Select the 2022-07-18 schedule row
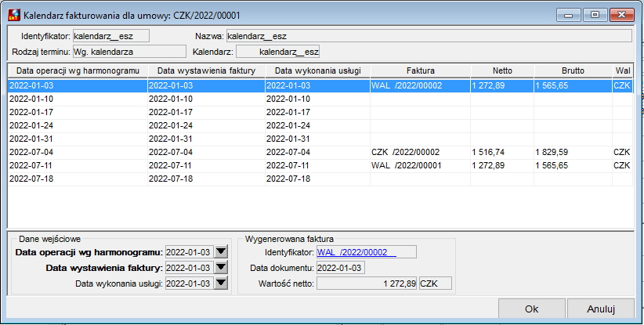 pyautogui.click(x=320, y=179)
